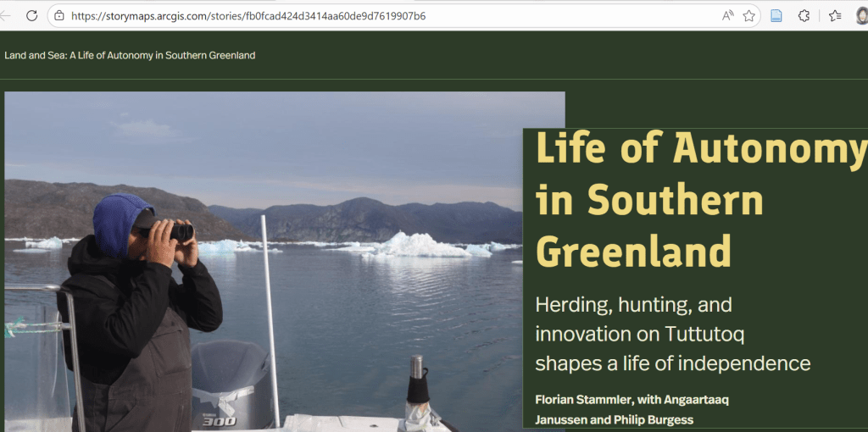Viewport: 868px width, 432px height.
Task: Open the browser profile avatar
Action: tap(862, 15)
